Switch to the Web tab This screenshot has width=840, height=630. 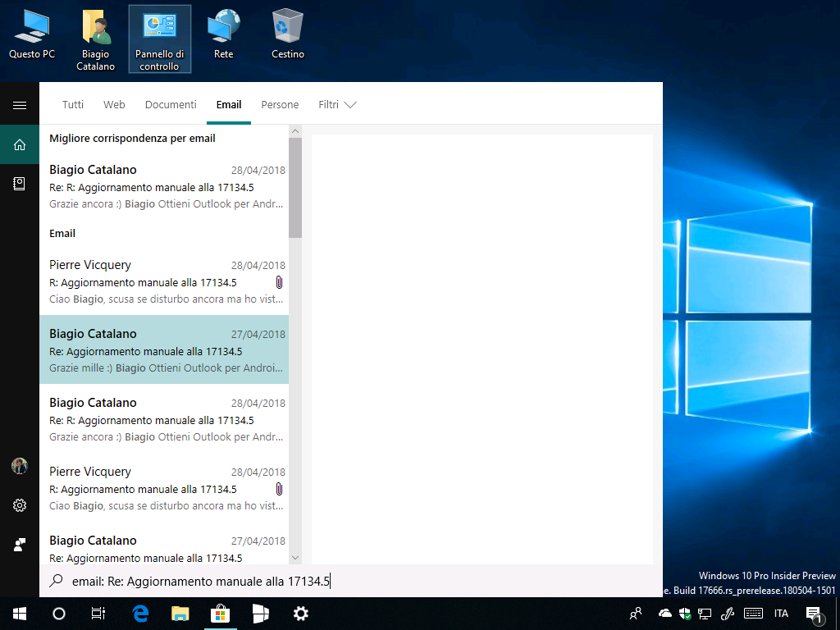pyautogui.click(x=114, y=104)
